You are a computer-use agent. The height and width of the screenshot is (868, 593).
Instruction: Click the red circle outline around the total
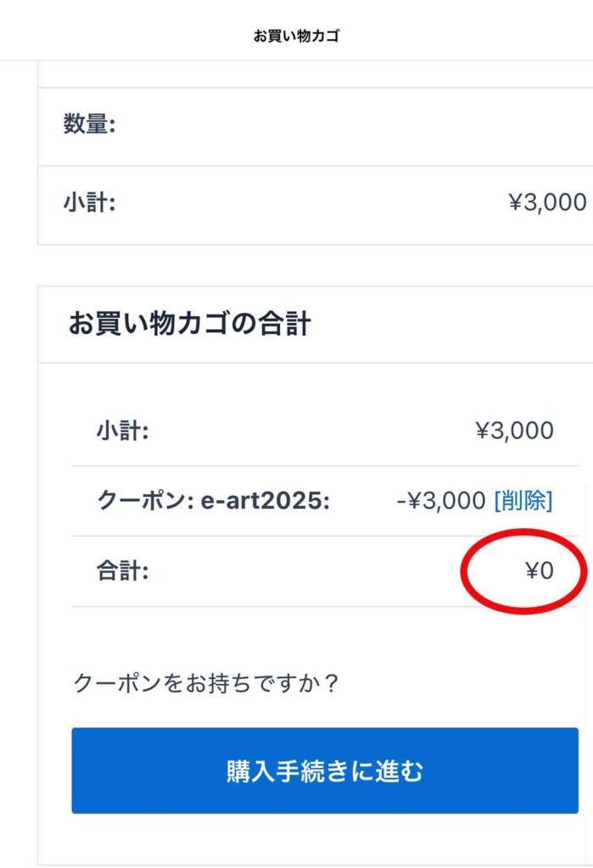464,572
